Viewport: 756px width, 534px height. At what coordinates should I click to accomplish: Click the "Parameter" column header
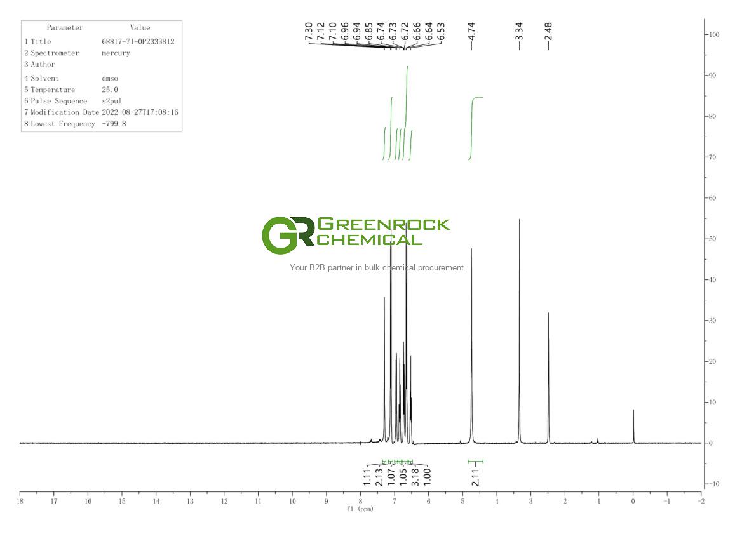[65, 28]
